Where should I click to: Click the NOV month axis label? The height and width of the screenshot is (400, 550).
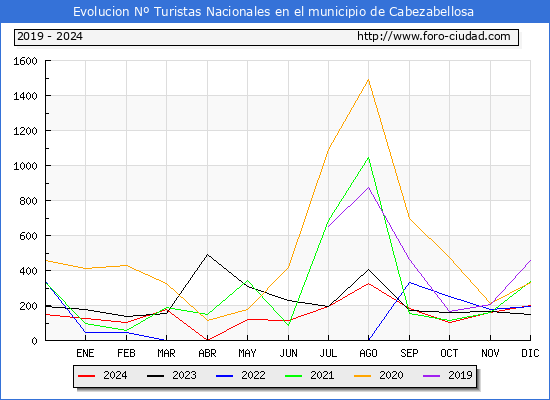coord(490,353)
